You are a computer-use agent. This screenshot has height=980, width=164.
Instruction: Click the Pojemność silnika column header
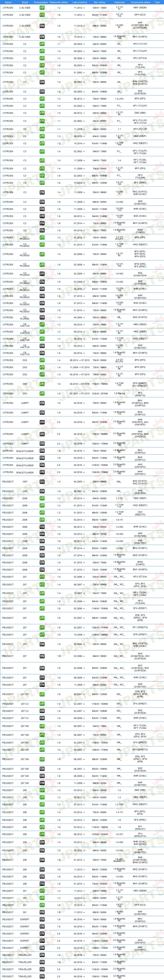pos(59,2)
